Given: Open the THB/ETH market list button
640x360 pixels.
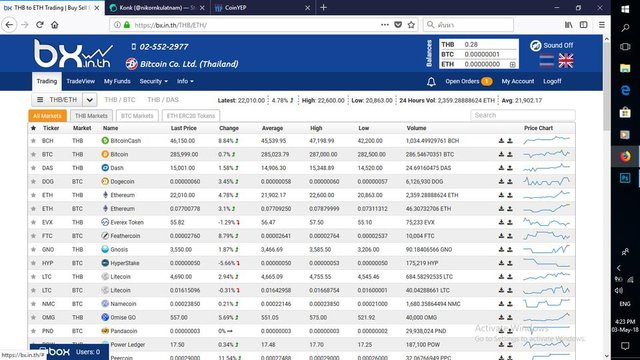Looking at the screenshot, I should [57, 100].
